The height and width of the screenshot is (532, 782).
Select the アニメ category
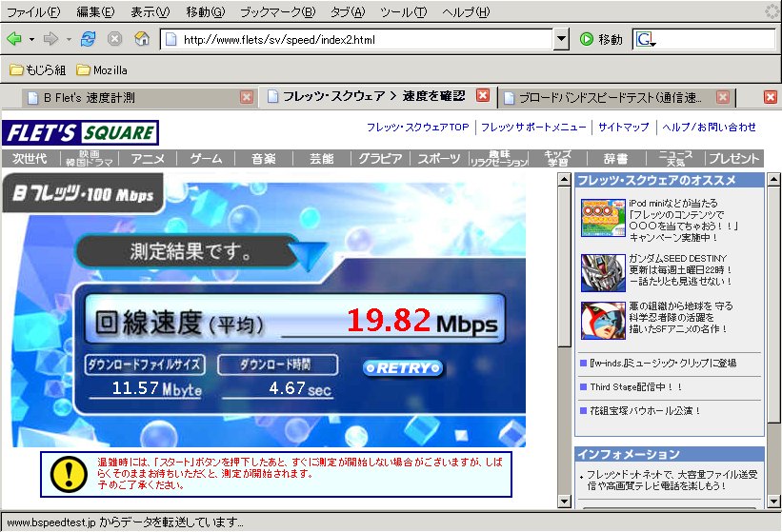tap(149, 158)
